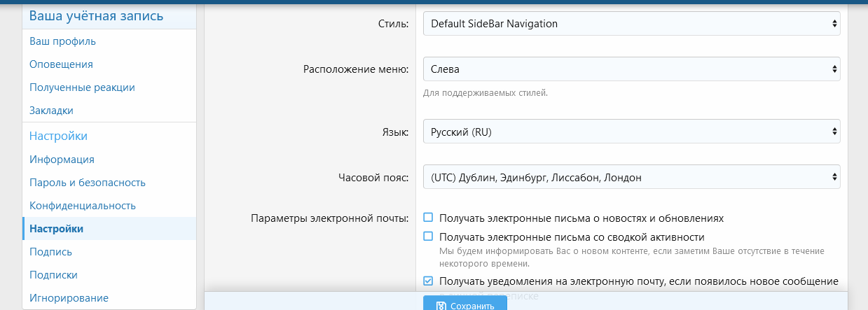
Task: Uncheck new message email notification checkbox
Action: [428, 281]
